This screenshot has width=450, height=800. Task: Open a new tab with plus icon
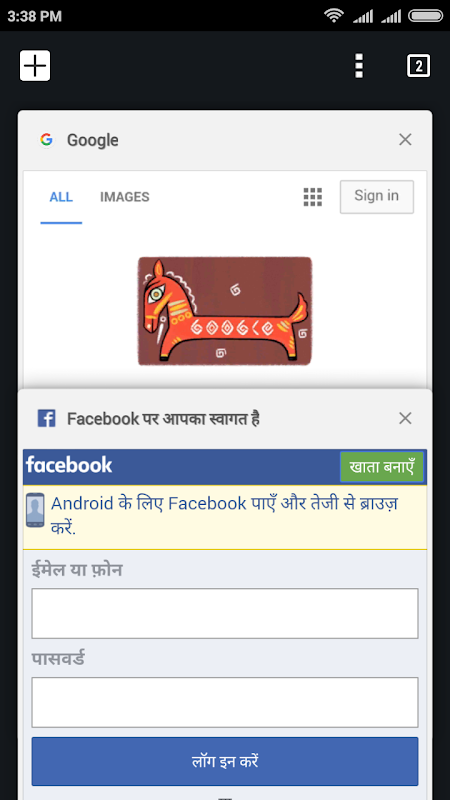pos(35,65)
